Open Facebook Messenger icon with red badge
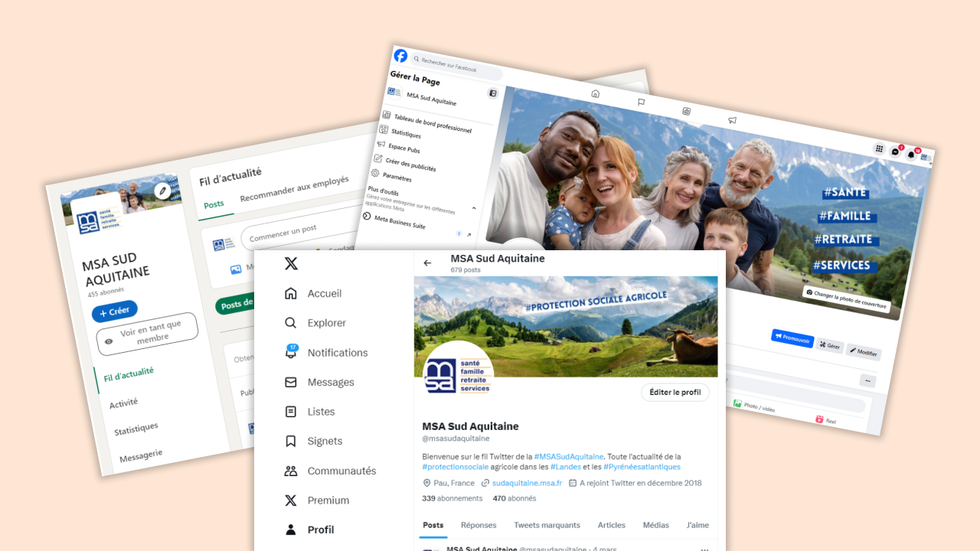Viewport: 980px width, 551px height. 896,152
